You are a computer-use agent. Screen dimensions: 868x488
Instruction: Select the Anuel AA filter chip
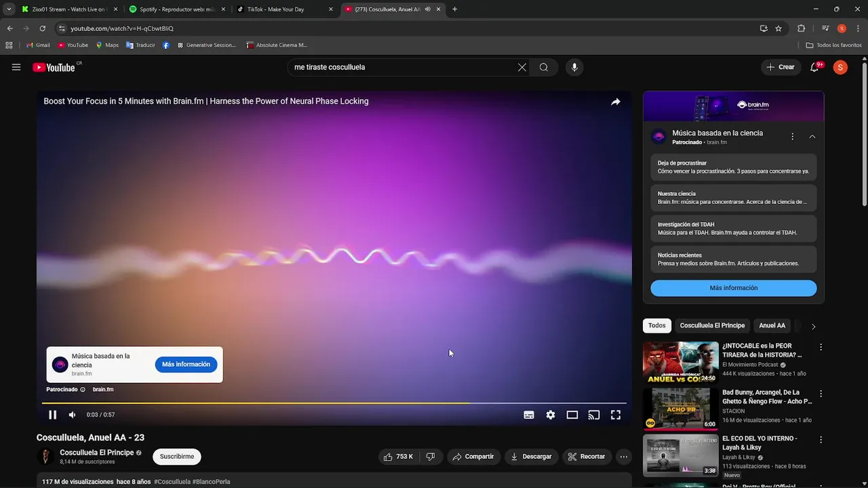pyautogui.click(x=772, y=325)
